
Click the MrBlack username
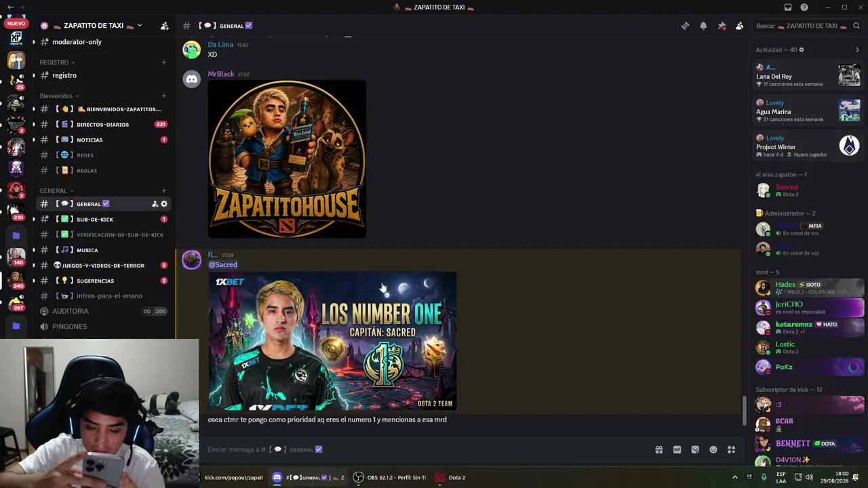(x=221, y=74)
